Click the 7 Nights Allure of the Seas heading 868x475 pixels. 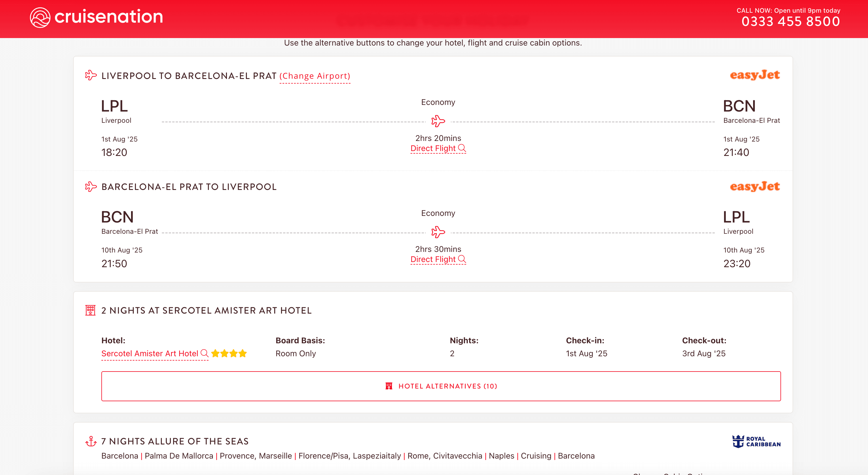175,441
